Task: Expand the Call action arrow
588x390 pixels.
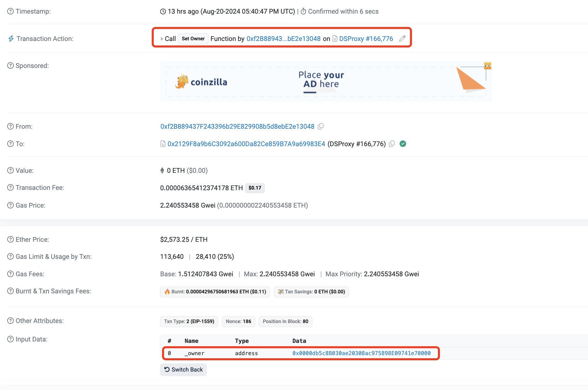Action: point(162,39)
